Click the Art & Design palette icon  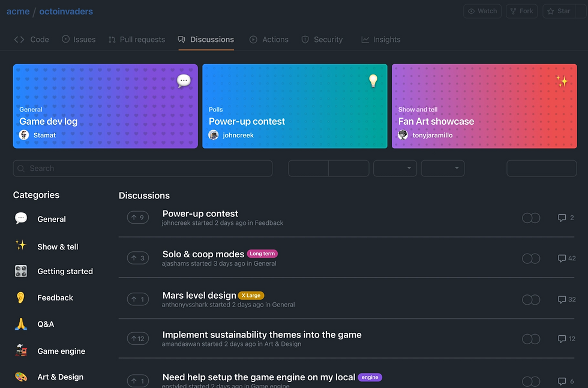(21, 377)
